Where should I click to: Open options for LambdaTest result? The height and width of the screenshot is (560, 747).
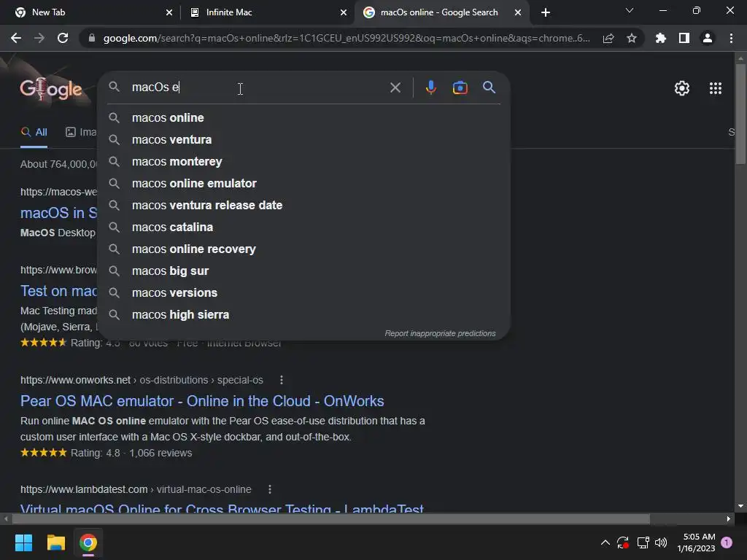click(270, 489)
